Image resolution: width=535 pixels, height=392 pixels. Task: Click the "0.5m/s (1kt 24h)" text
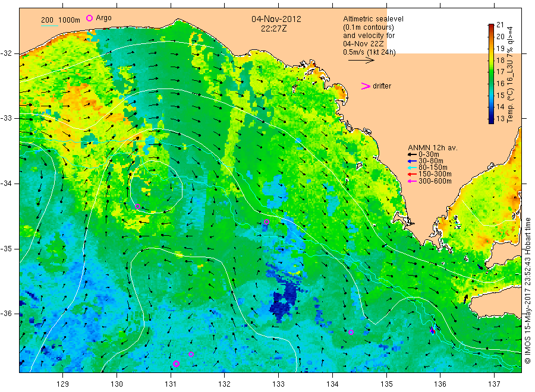coord(370,52)
